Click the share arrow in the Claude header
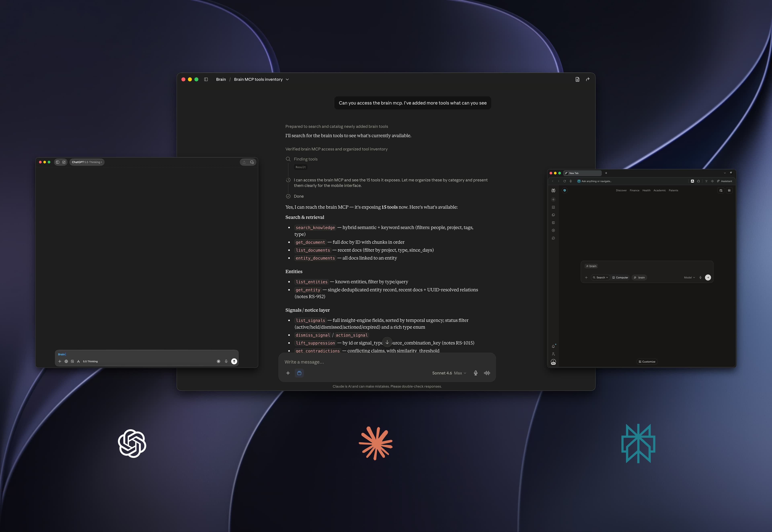 (588, 79)
